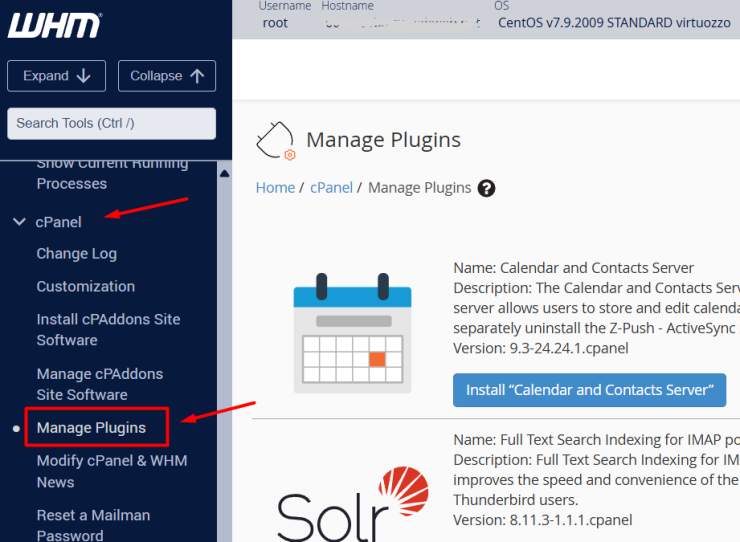Click the up arrow icon in Collapse button
This screenshot has width=740, height=542.
[197, 76]
